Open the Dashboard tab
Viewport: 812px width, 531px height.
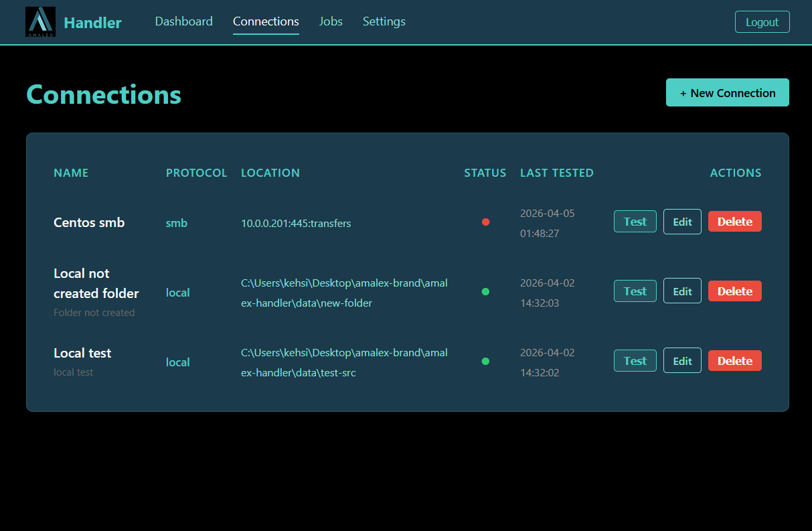184,21
